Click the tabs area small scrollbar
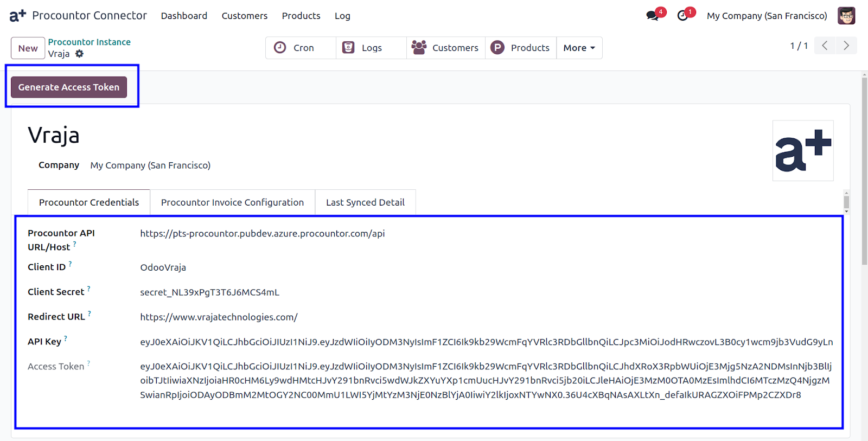Image resolution: width=868 pixels, height=441 pixels. [846, 202]
